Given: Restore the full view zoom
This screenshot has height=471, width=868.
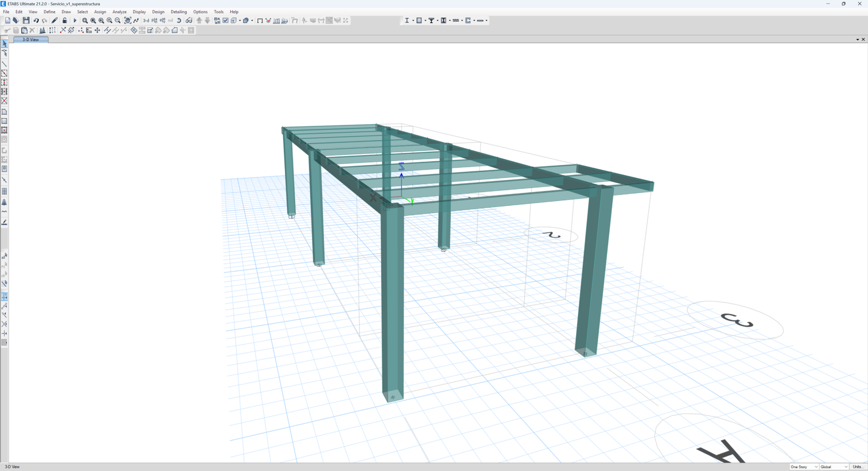Looking at the screenshot, I should pos(93,21).
